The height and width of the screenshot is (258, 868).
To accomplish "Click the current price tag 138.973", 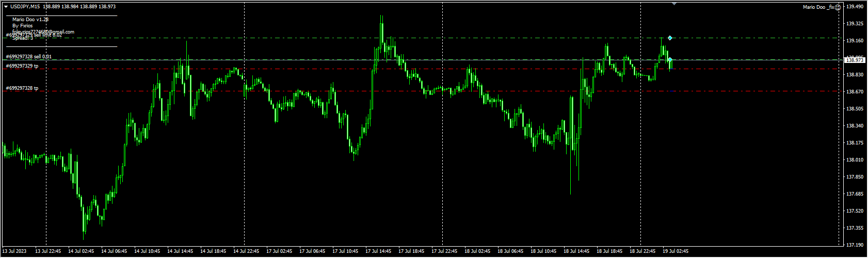I will (855, 60).
